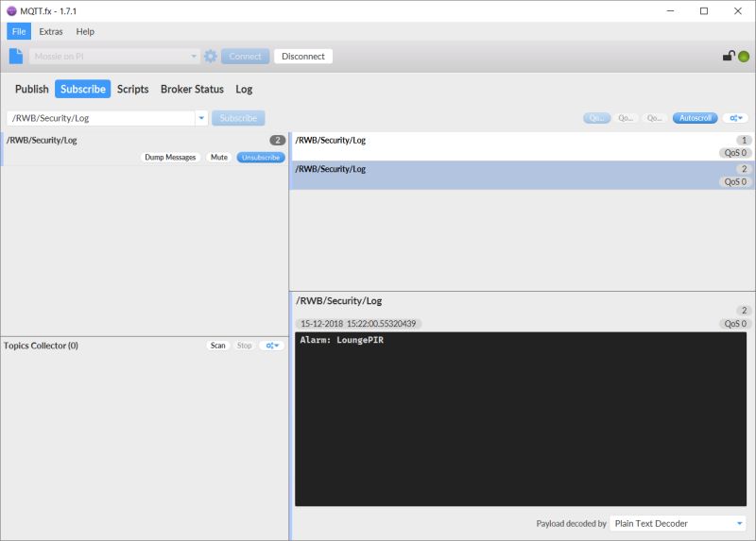756x541 pixels.
Task: Mute the /RWB/Security/Log subscription
Action: (219, 157)
